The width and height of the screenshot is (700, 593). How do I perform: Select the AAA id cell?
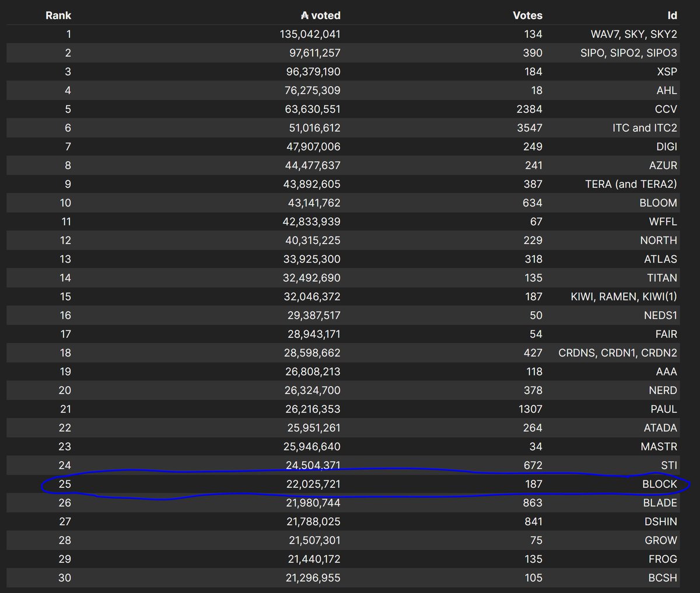667,371
